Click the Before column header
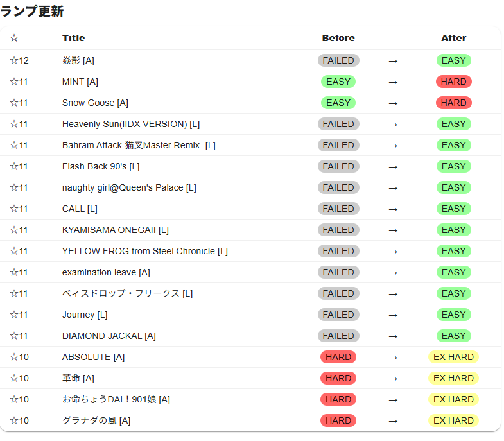 coord(338,38)
